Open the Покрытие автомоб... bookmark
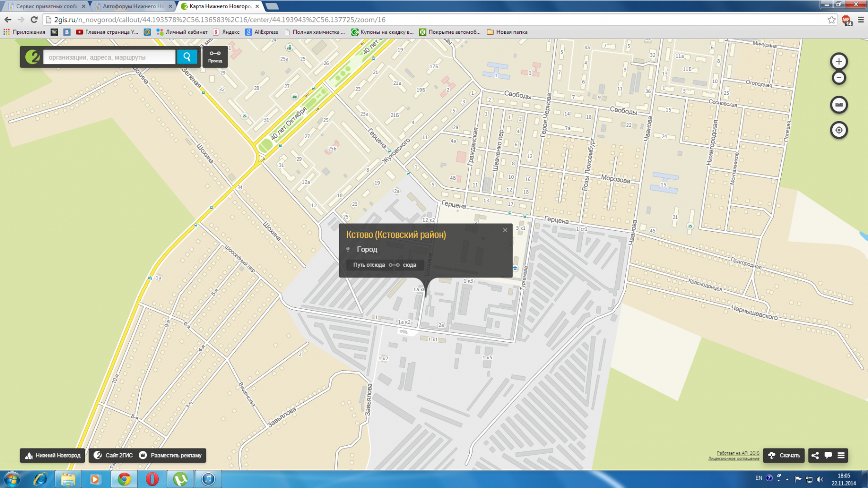 [x=450, y=32]
